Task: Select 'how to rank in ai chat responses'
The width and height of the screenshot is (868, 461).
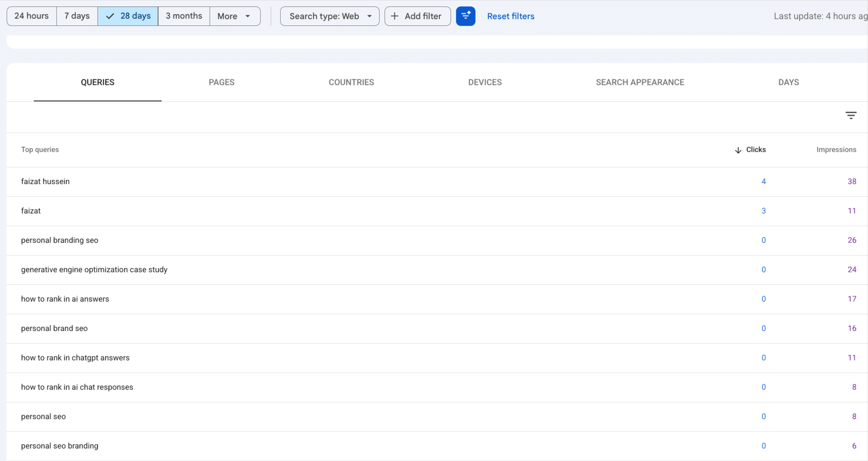Action: pyautogui.click(x=437, y=387)
